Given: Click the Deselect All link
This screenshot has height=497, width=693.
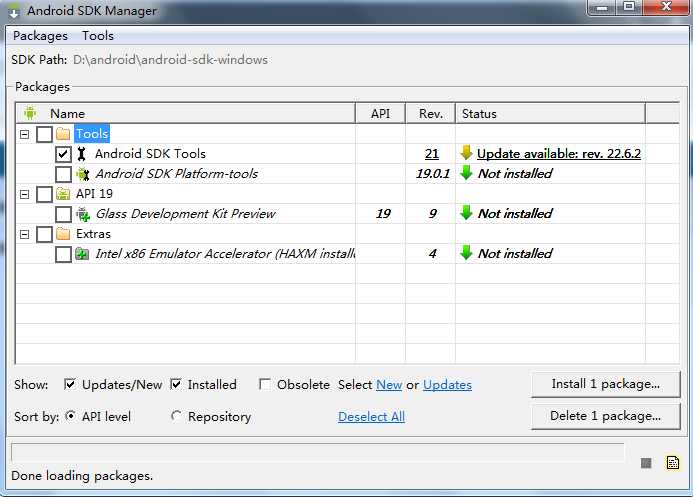Looking at the screenshot, I should pyautogui.click(x=371, y=417).
